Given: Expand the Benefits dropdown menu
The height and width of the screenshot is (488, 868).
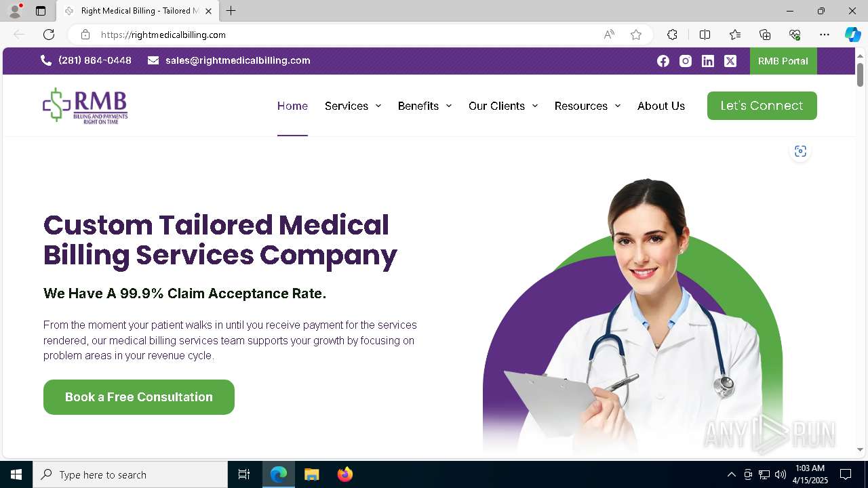Looking at the screenshot, I should (425, 106).
